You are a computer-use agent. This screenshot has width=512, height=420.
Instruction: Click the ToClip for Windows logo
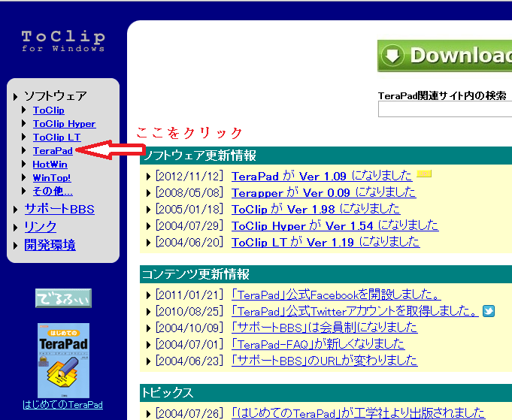[63, 41]
